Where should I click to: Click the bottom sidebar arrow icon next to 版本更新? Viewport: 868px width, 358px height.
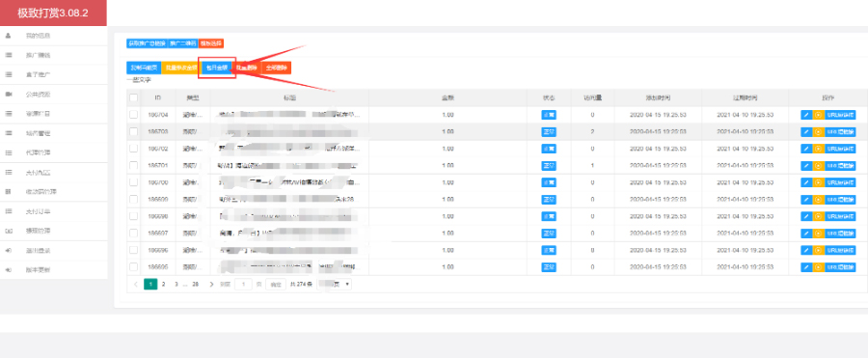[9, 270]
